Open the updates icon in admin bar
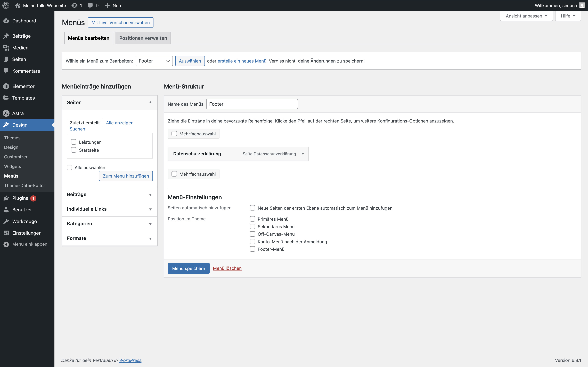This screenshot has height=367, width=588. point(75,5)
